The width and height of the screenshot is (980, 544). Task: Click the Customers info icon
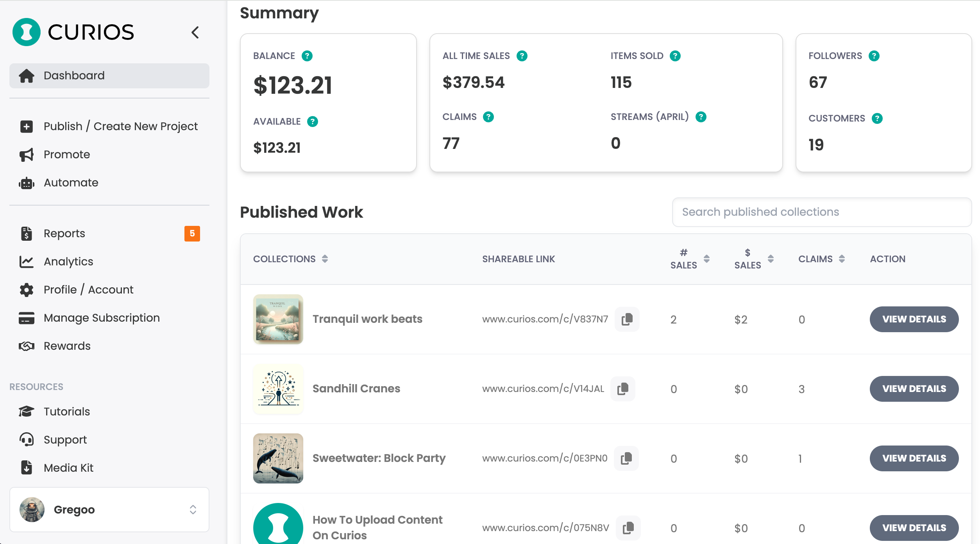877,118
